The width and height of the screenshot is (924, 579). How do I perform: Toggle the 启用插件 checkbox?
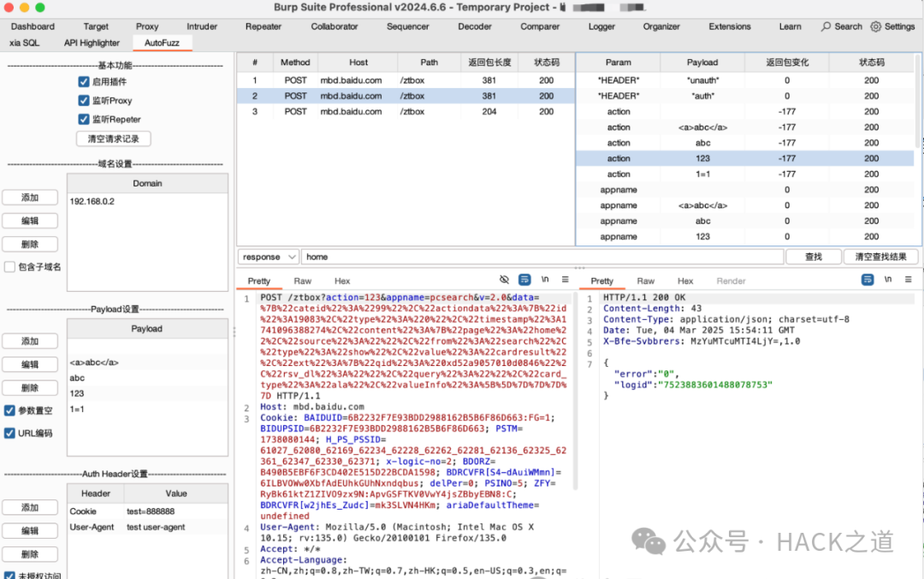(x=84, y=82)
